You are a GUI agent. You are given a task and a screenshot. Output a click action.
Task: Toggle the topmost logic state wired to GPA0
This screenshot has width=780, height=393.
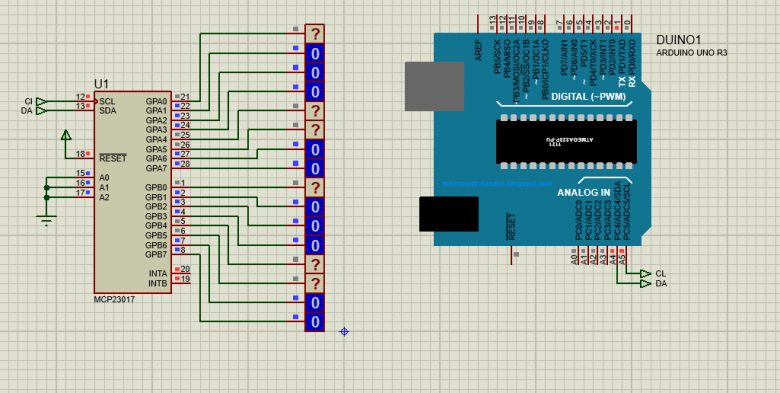pyautogui.click(x=314, y=34)
